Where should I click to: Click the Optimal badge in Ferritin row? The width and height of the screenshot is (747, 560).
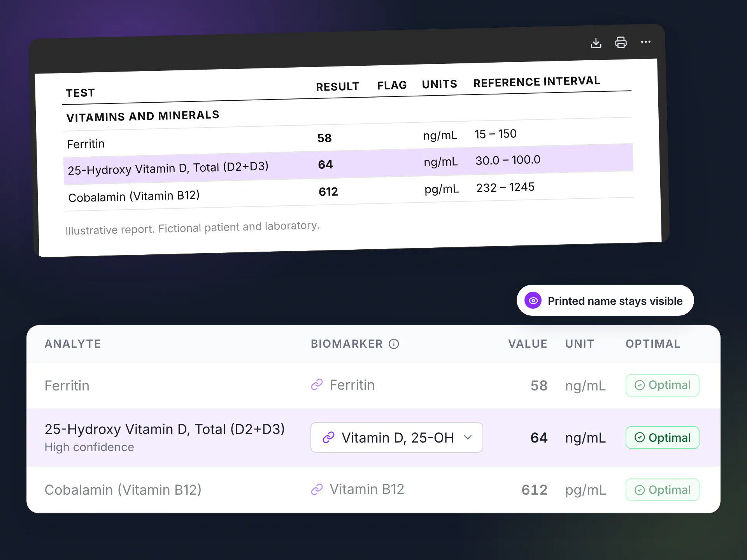click(x=662, y=385)
